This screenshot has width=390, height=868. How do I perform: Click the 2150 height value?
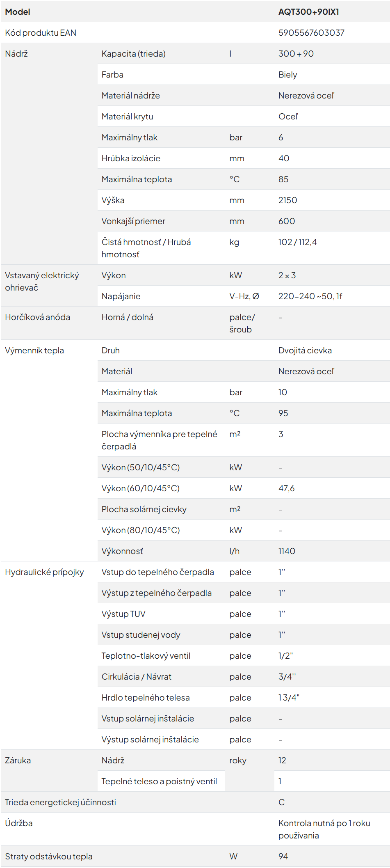(x=287, y=200)
